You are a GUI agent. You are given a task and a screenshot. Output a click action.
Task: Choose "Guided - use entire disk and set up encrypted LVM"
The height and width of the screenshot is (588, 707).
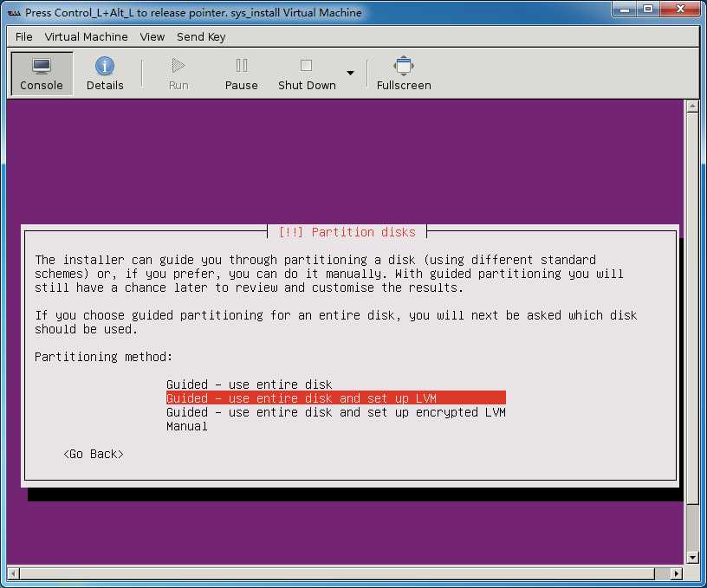(x=336, y=412)
